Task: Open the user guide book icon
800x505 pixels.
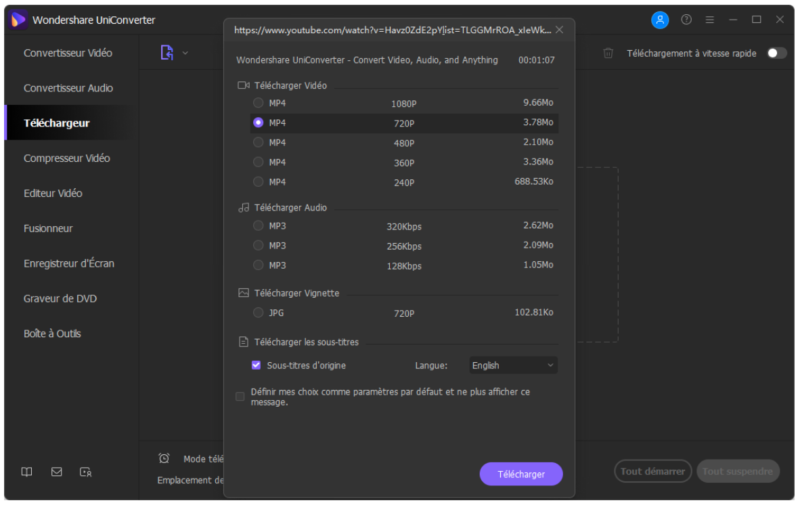Action: (27, 472)
